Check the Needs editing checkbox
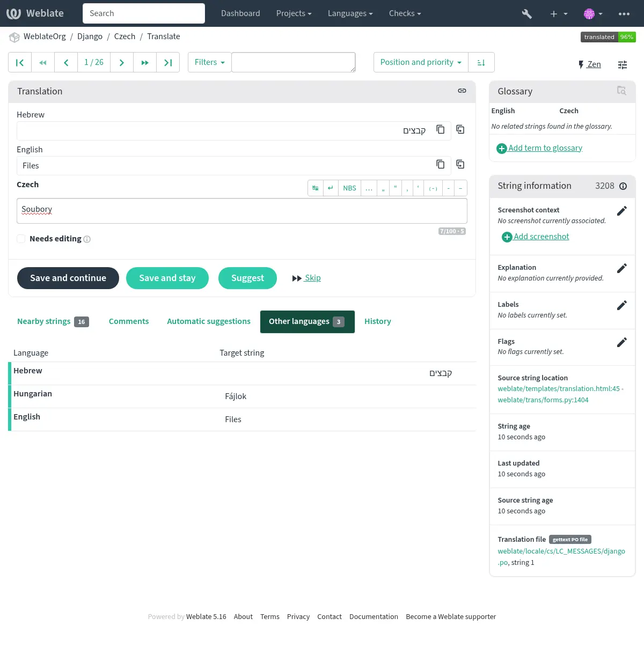644x648 pixels. pyautogui.click(x=21, y=239)
